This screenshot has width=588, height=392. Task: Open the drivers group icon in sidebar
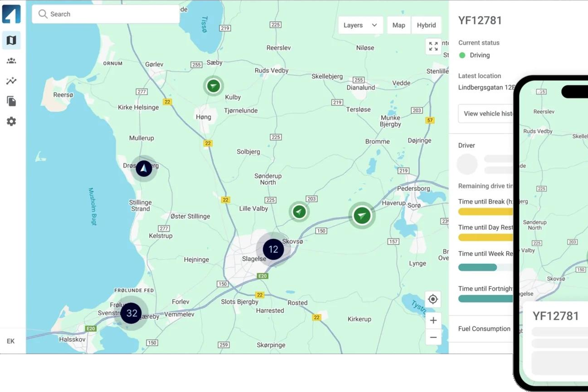[11, 61]
